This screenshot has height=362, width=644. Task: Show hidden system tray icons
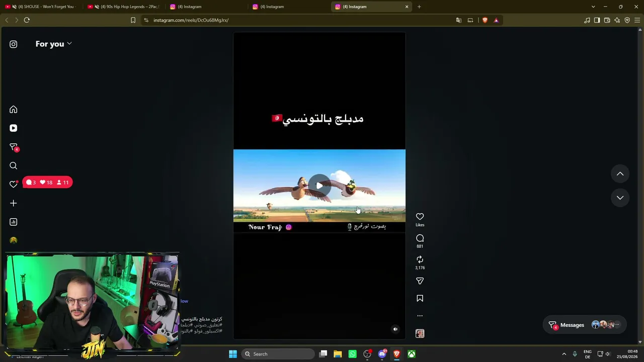point(564,354)
